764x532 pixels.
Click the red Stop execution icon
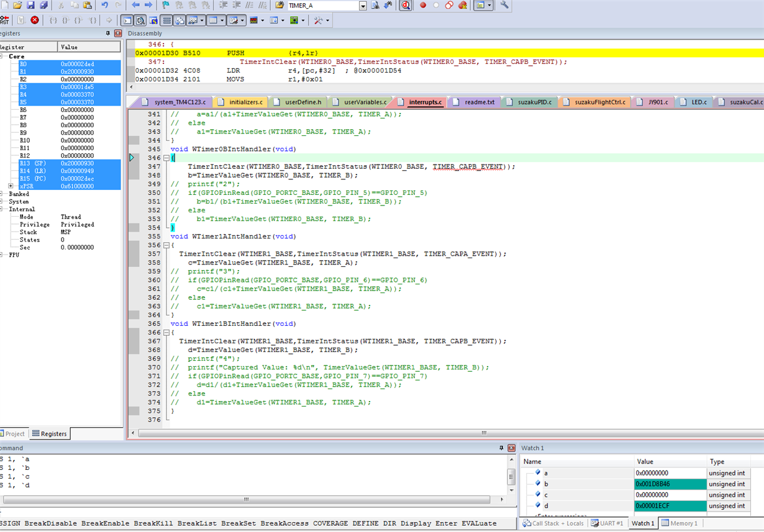coord(35,20)
